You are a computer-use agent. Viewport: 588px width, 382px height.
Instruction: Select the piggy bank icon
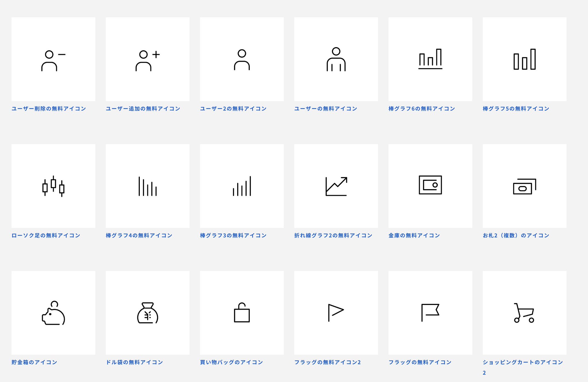(53, 313)
